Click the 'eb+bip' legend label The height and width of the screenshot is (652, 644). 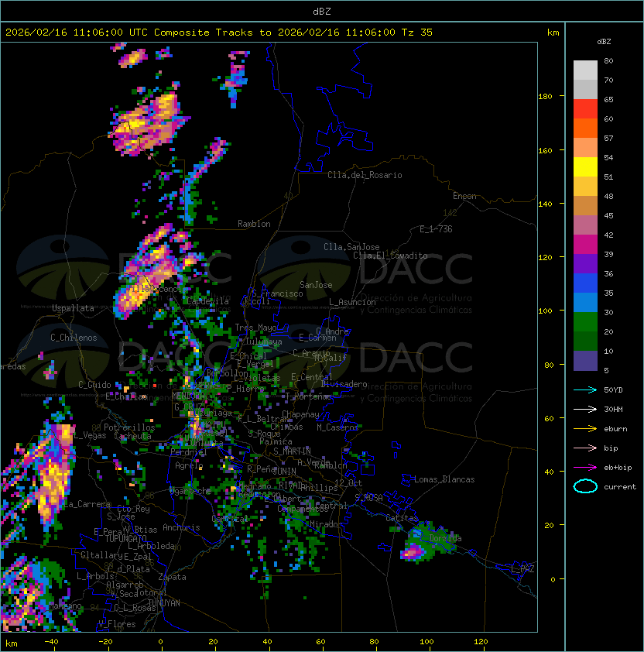click(618, 468)
